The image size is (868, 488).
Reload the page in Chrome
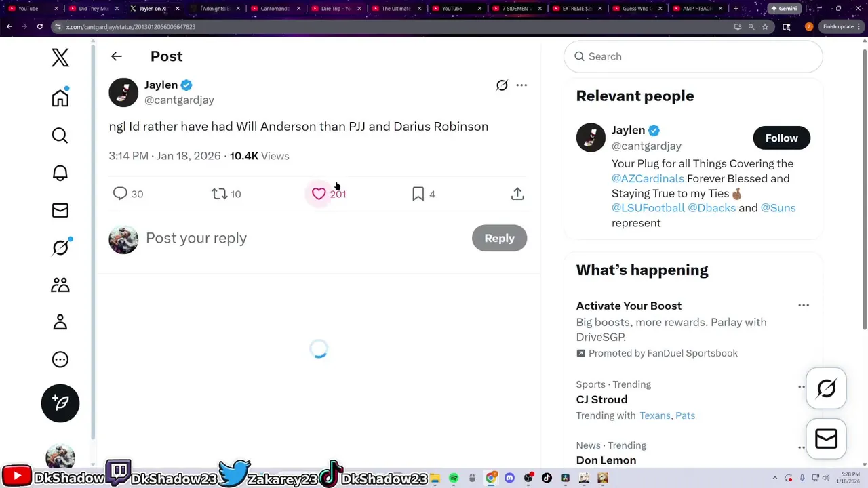(40, 26)
